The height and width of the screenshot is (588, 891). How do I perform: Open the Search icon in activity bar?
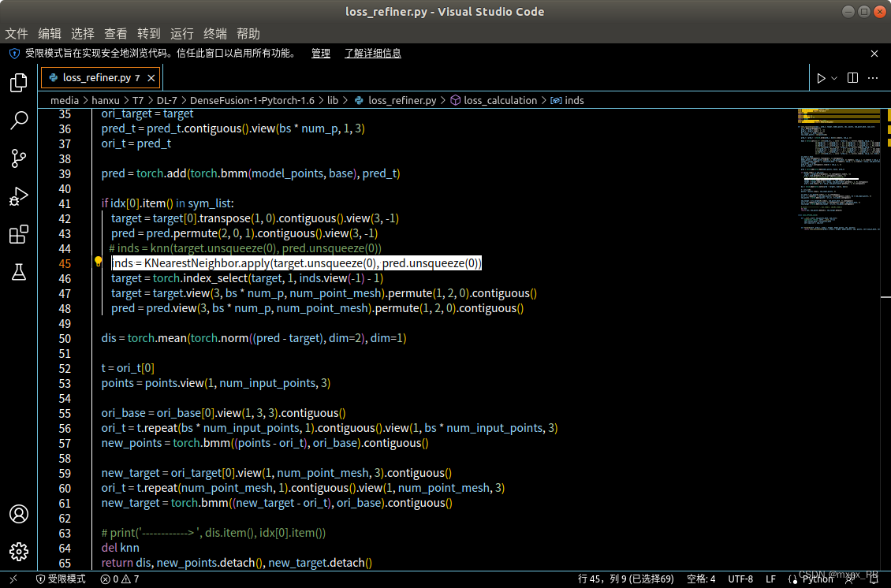(19, 120)
